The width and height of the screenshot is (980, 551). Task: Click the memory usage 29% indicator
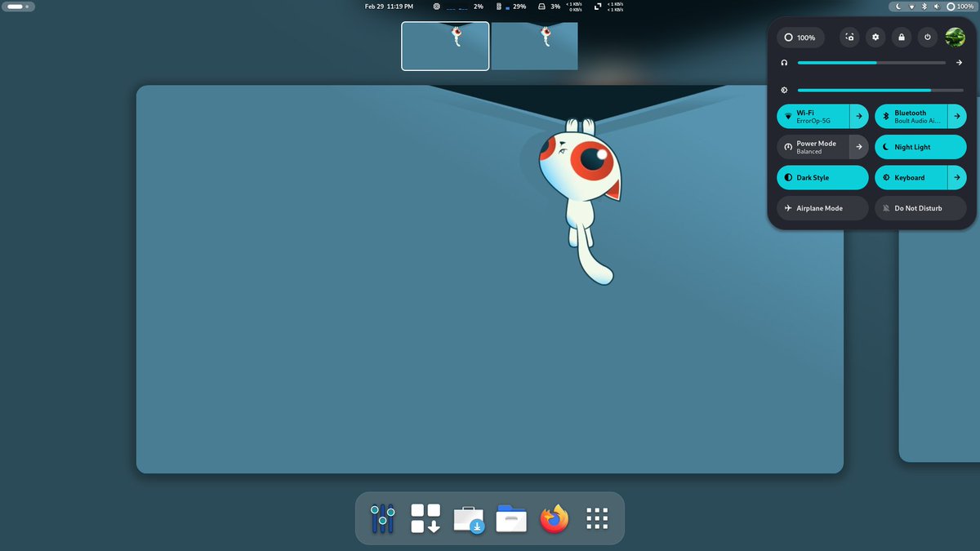[511, 6]
